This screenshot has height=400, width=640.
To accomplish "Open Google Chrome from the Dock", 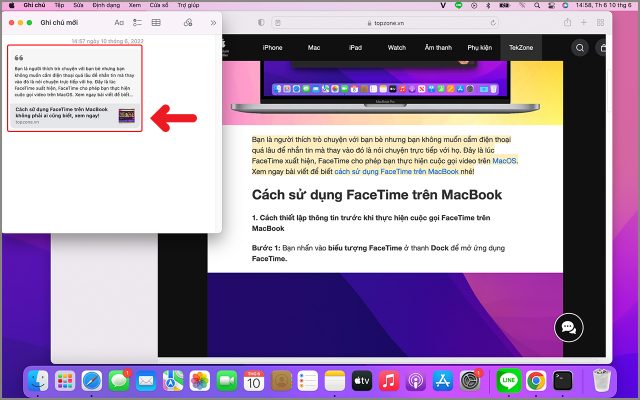I will click(536, 381).
